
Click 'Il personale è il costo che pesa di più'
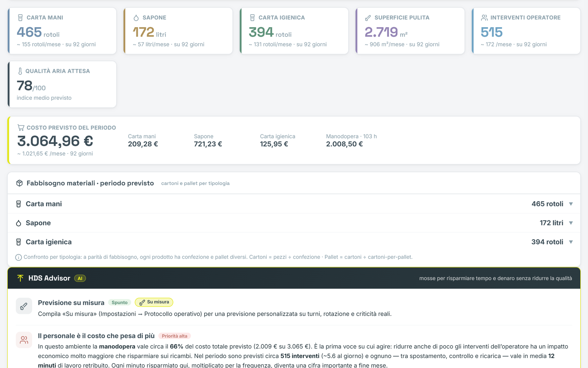(96, 336)
